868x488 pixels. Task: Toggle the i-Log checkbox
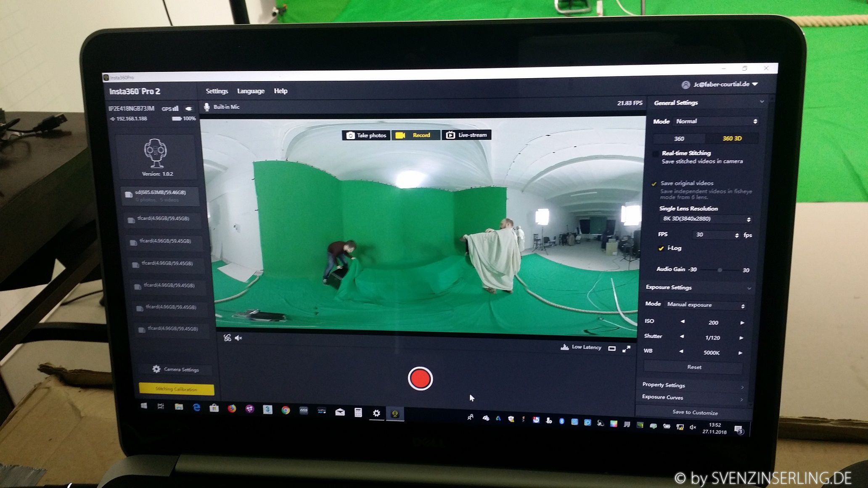[x=661, y=248]
